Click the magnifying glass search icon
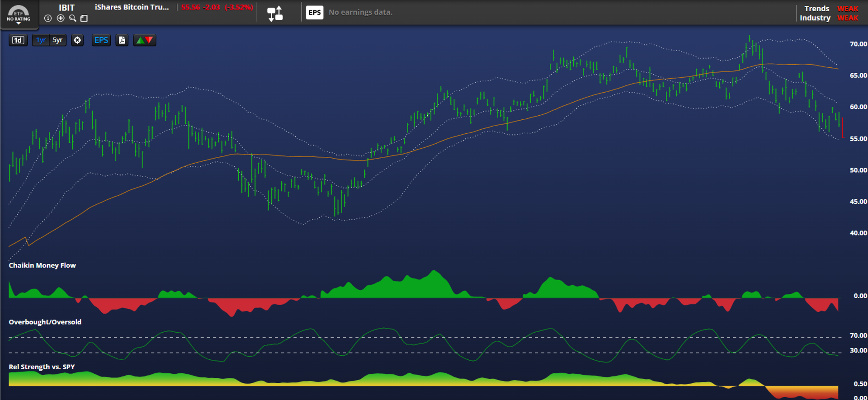 [x=72, y=18]
